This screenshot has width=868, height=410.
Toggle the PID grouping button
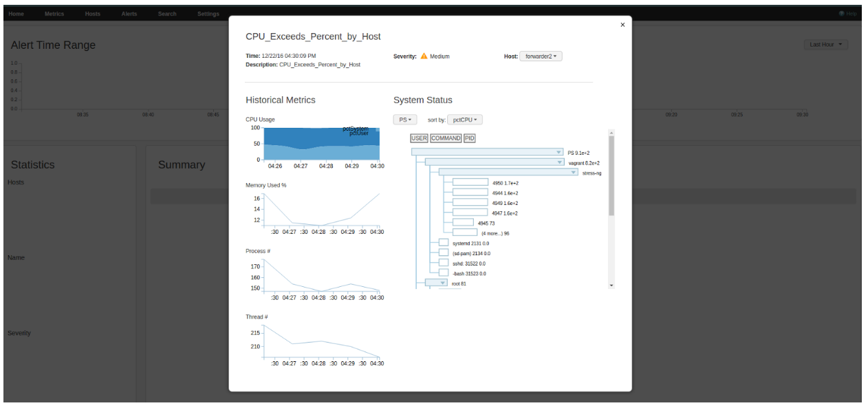[x=469, y=138]
